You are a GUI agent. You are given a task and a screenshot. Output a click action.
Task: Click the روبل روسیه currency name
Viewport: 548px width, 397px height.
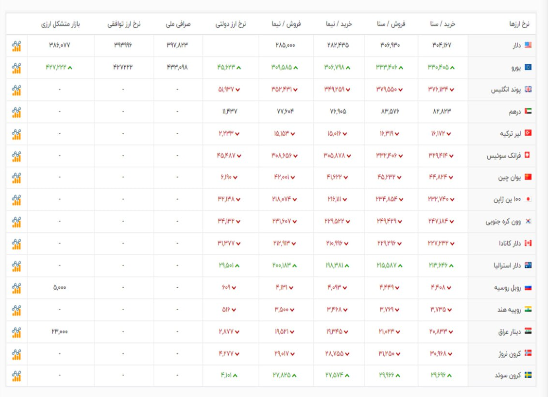507,288
